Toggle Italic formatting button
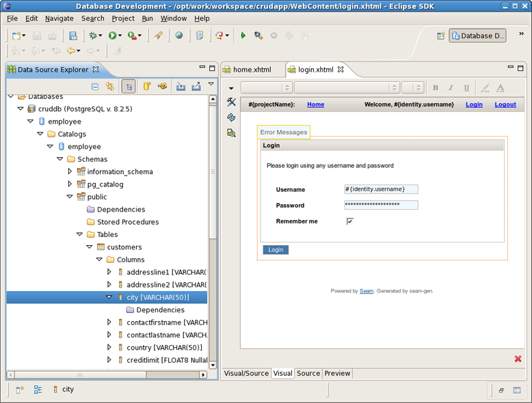Viewport: 532px width, 403px height. tap(451, 88)
